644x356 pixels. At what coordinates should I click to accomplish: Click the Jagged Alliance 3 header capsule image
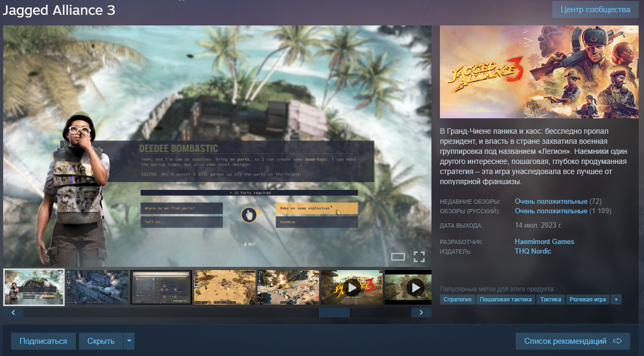pyautogui.click(x=539, y=72)
